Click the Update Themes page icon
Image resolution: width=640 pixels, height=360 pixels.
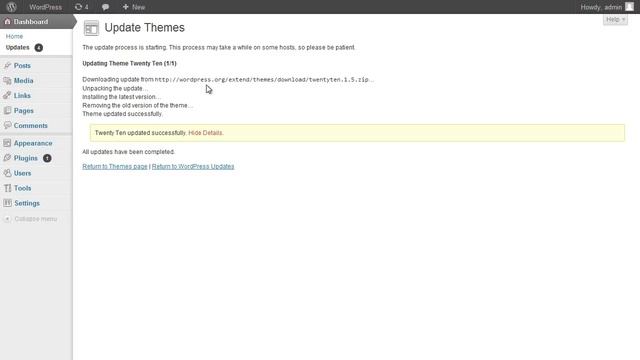click(91, 28)
